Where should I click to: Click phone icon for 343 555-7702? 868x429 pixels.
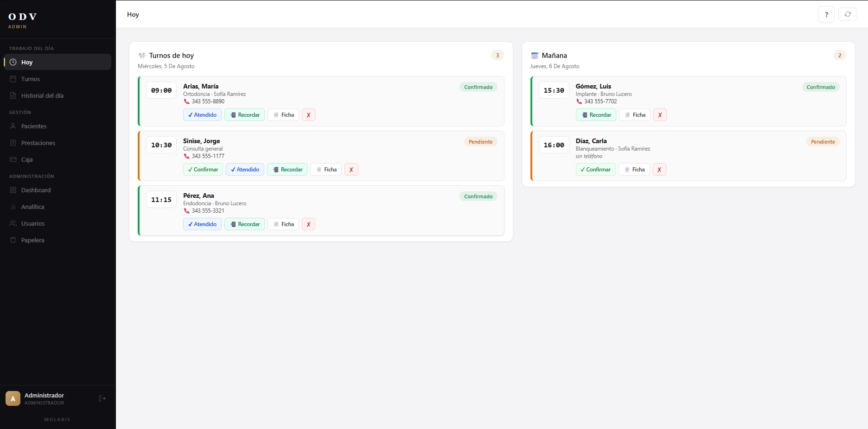click(579, 101)
